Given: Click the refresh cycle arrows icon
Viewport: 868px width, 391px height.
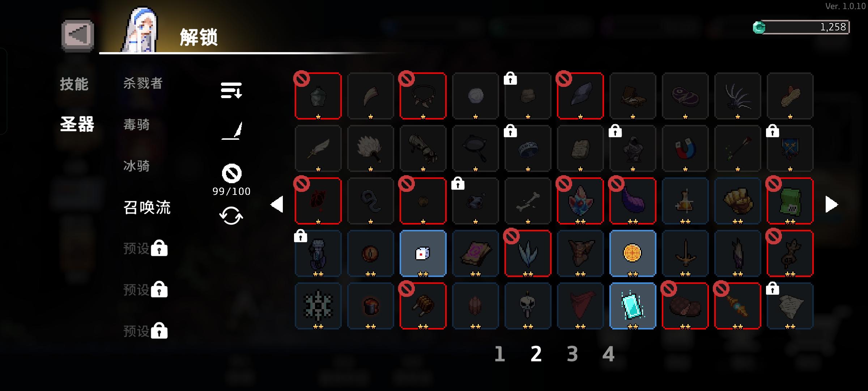Looking at the screenshot, I should click(231, 216).
